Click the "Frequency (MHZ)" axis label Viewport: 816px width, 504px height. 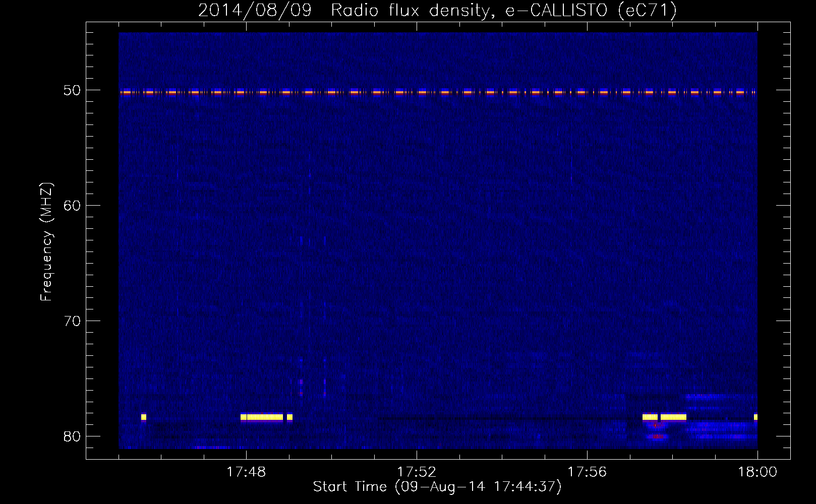pyautogui.click(x=46, y=242)
